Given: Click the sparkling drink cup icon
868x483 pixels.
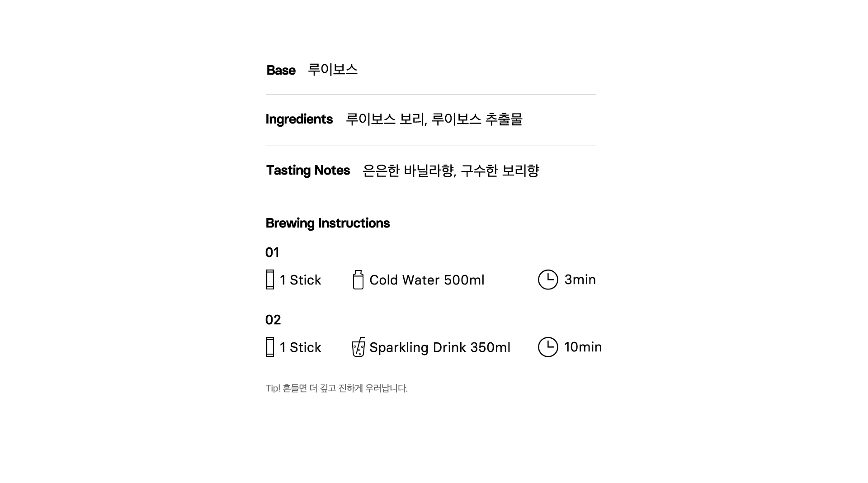Looking at the screenshot, I should (358, 347).
